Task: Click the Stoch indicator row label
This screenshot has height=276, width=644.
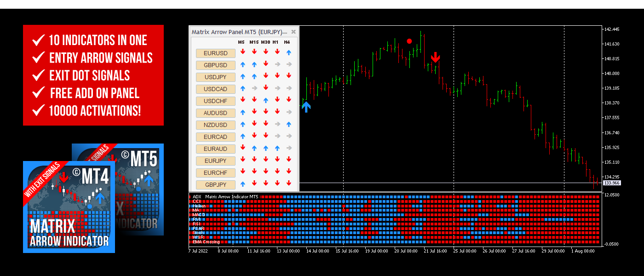Action: [x=198, y=233]
